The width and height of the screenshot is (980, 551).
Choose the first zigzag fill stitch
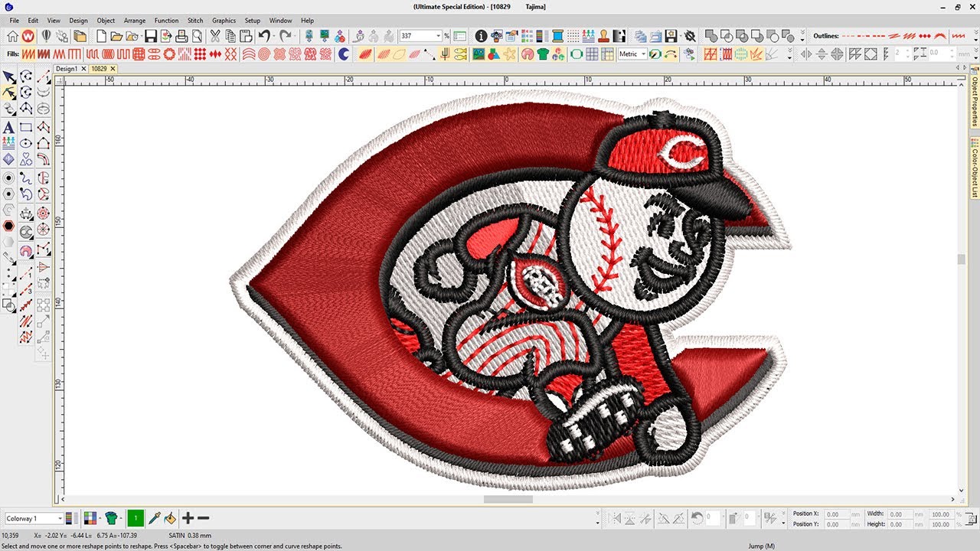[x=28, y=54]
